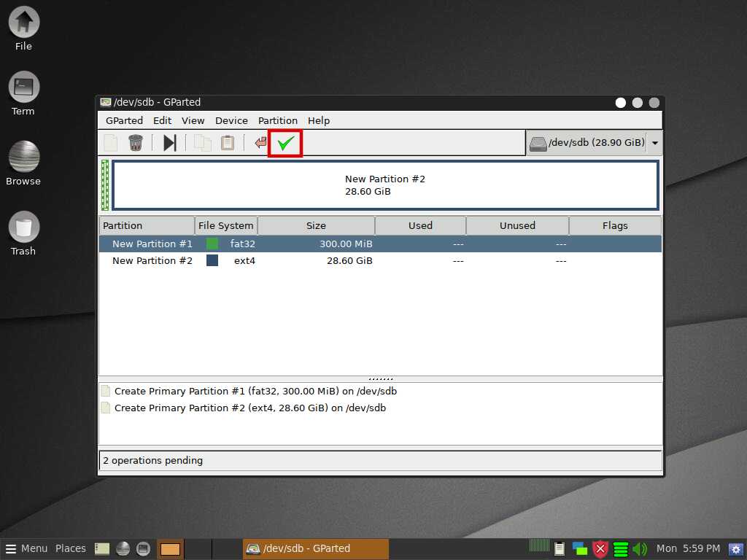Image resolution: width=747 pixels, height=560 pixels.
Task: Open the Device menu
Action: [231, 120]
